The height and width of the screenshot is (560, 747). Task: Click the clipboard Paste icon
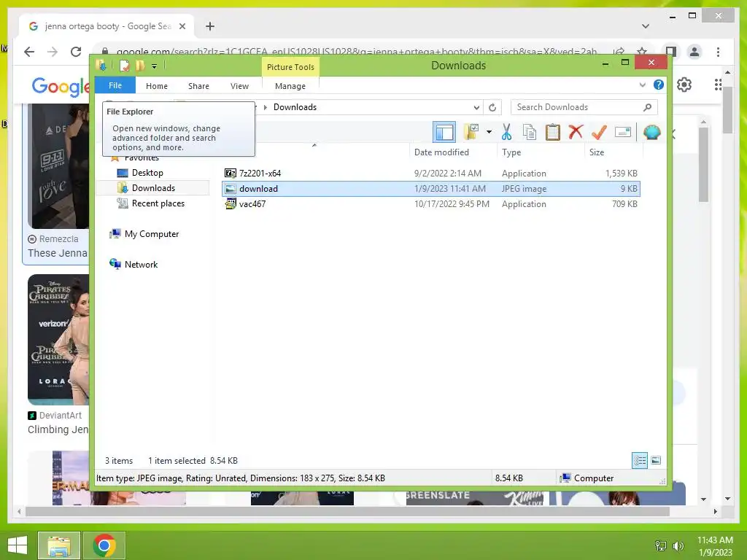click(553, 132)
